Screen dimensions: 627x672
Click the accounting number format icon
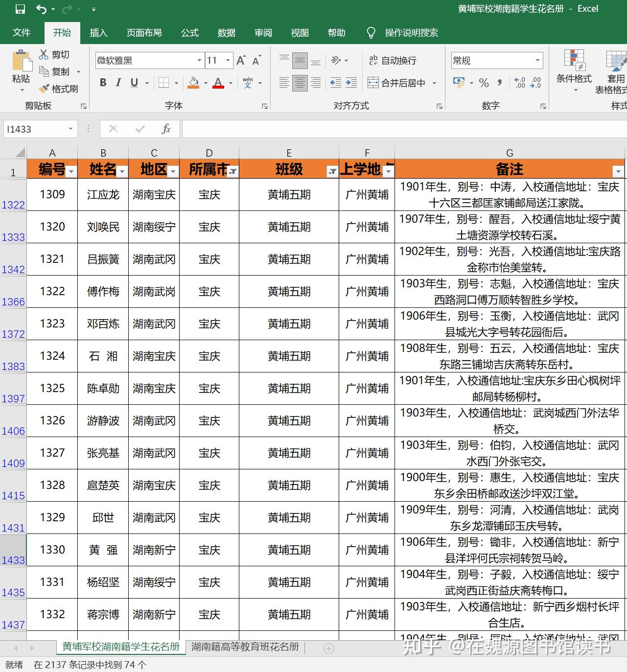tap(459, 82)
